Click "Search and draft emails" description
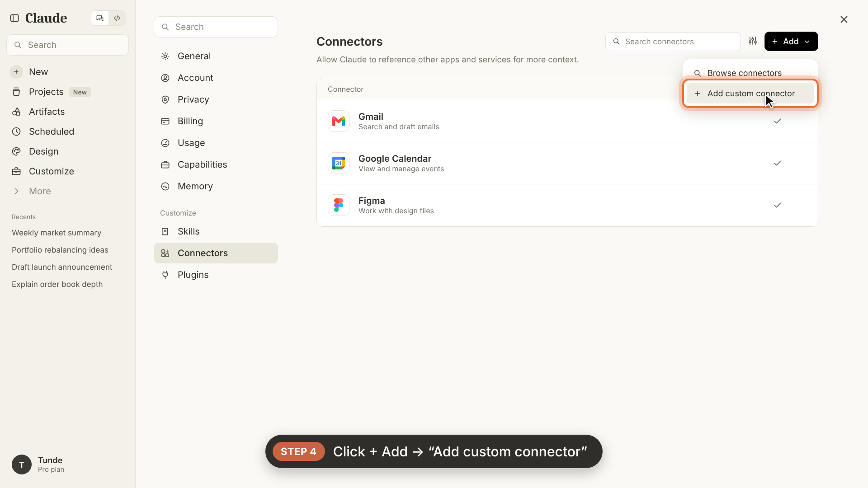Image resolution: width=868 pixels, height=488 pixels. pyautogui.click(x=399, y=127)
